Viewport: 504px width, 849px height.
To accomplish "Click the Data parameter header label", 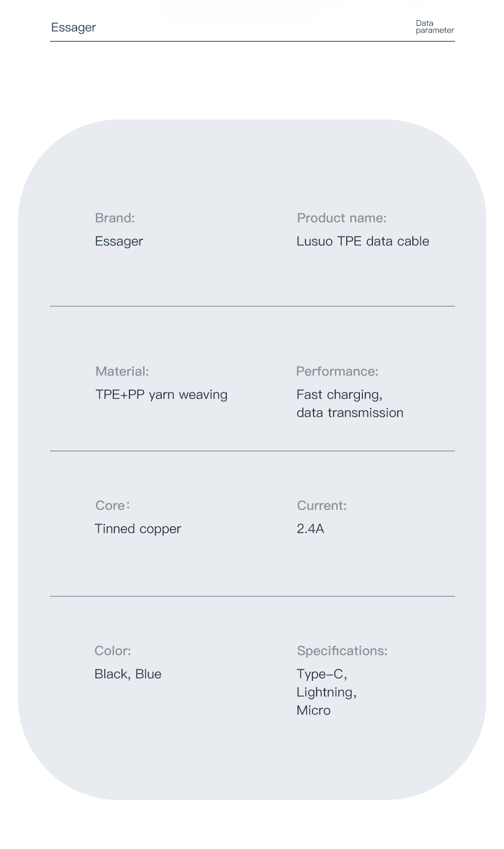I will click(x=434, y=27).
